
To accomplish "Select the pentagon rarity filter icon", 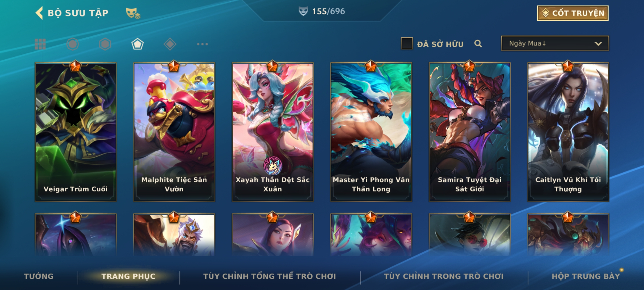I will pyautogui.click(x=137, y=44).
